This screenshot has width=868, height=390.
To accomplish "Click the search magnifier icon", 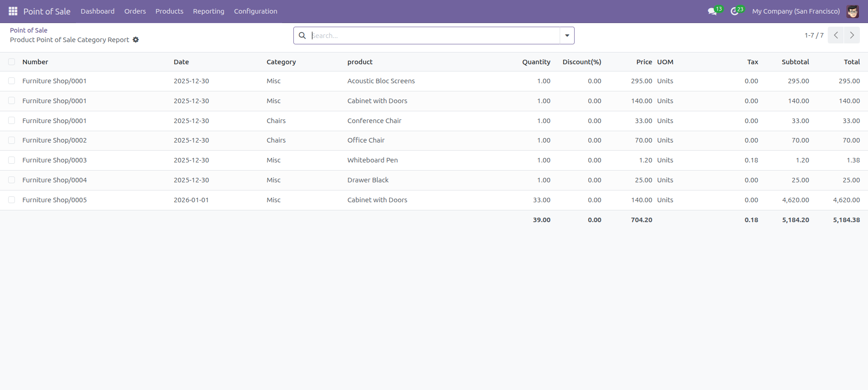I will [x=302, y=35].
